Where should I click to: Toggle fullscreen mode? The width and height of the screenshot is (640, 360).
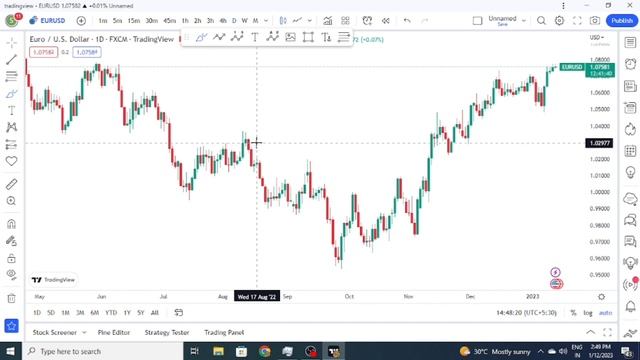tap(577, 20)
